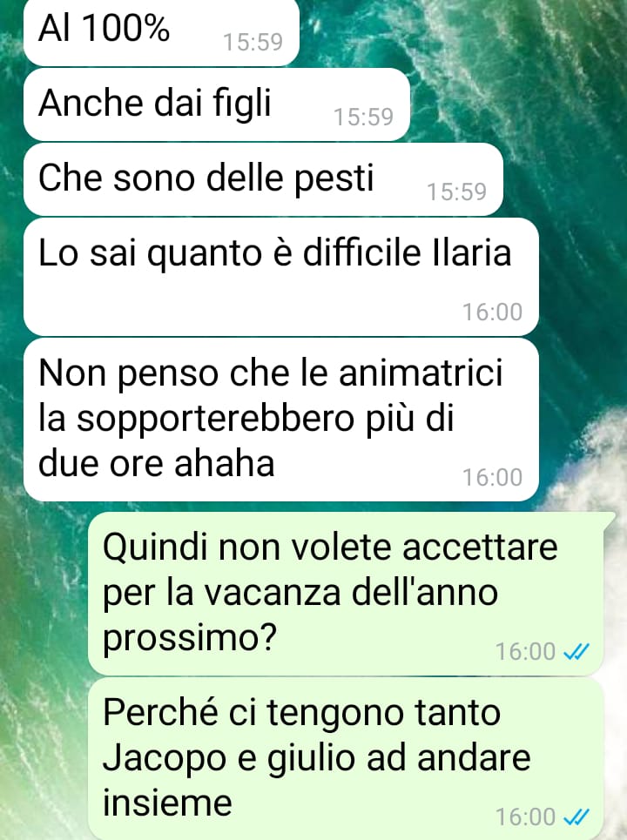Select the 'Al 100%' message bubble
This screenshot has width=627, height=840.
(161, 32)
